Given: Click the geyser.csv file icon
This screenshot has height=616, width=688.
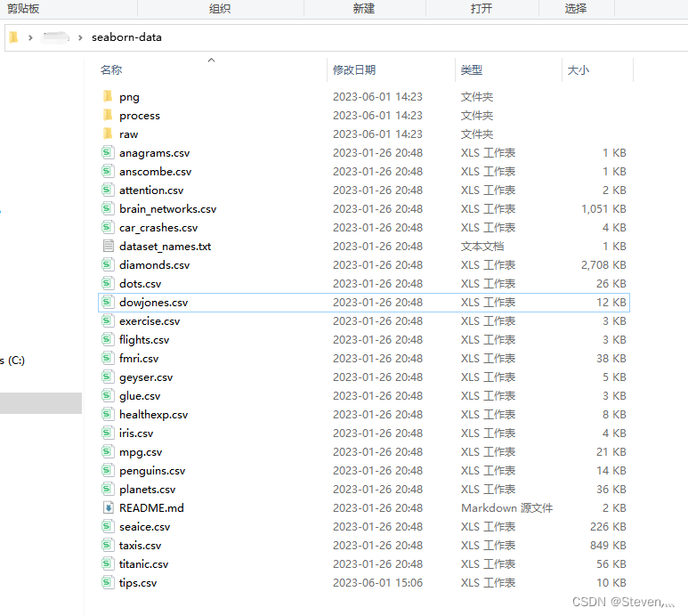Looking at the screenshot, I should click(x=108, y=377).
